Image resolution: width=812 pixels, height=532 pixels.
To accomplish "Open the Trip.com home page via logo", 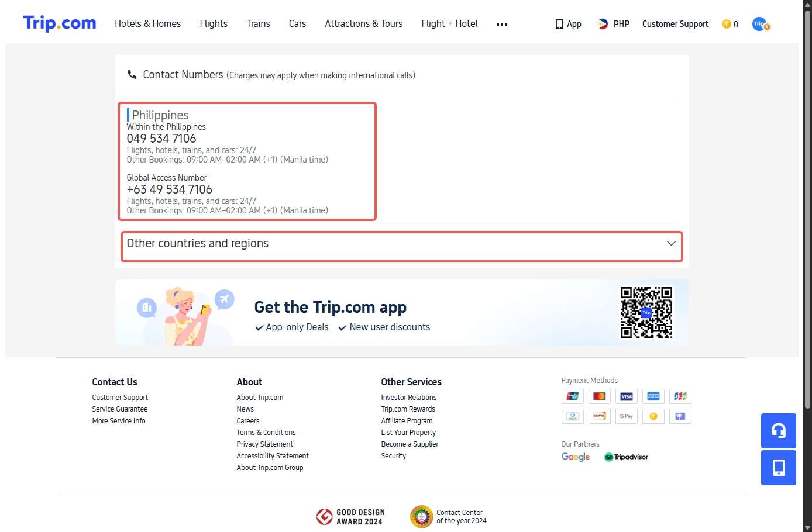I will pyautogui.click(x=59, y=22).
